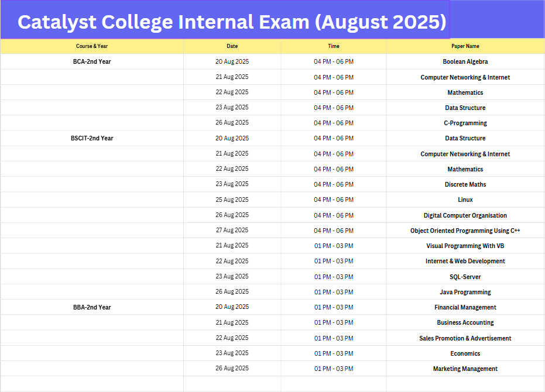Select the Object Oriented Programming Using C++ cell
This screenshot has width=545, height=392.
(465, 231)
